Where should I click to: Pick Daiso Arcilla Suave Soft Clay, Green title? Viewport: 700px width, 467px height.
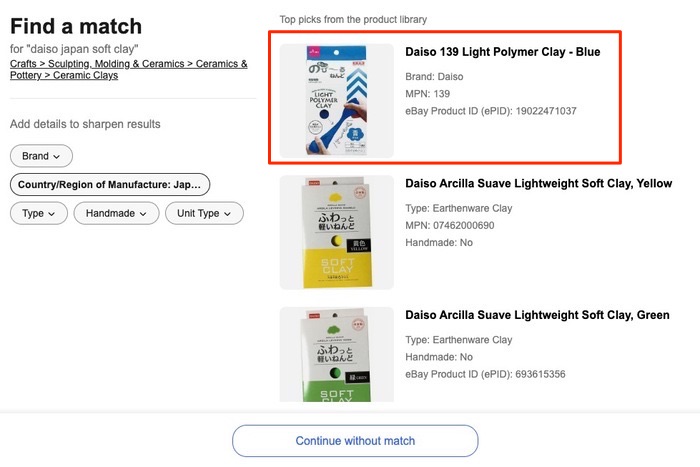(x=537, y=316)
